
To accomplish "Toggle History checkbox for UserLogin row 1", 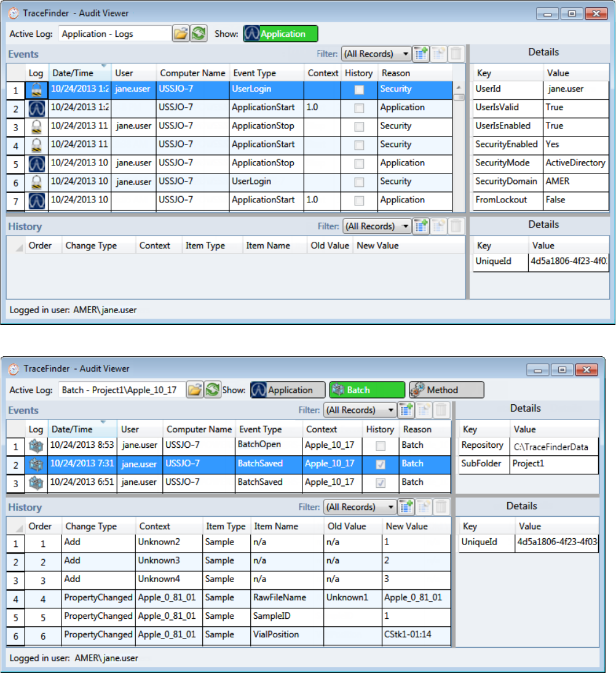I will tap(359, 90).
